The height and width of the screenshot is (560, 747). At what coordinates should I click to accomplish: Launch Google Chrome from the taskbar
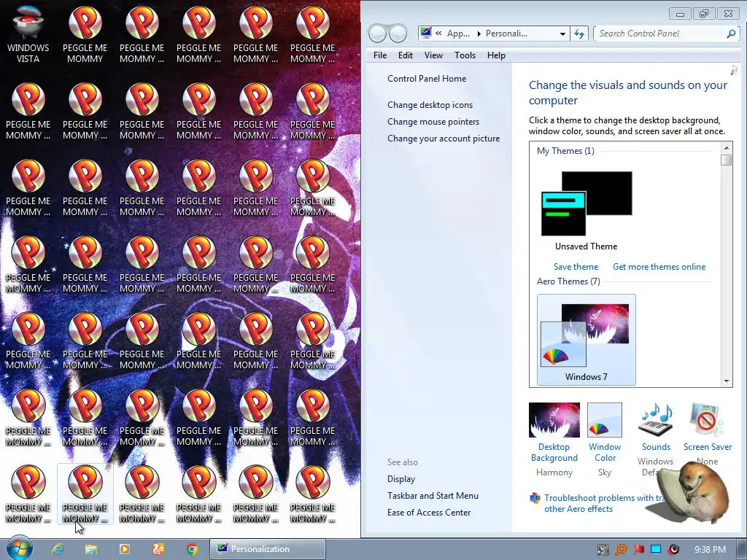click(x=192, y=549)
